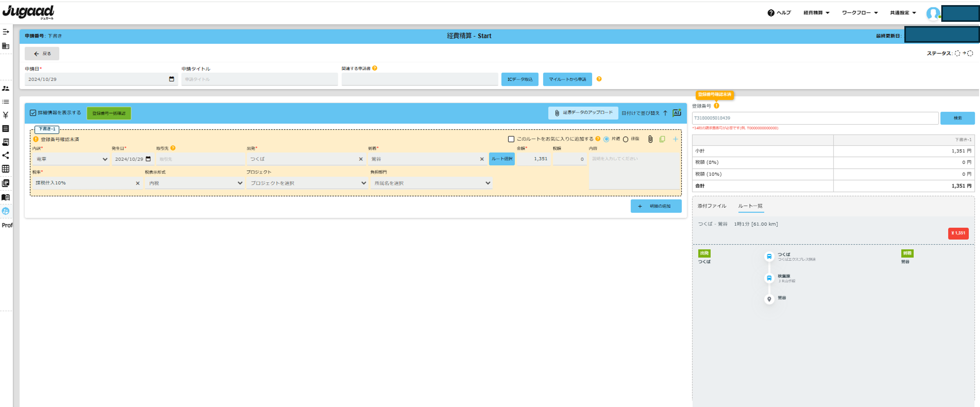Open the share icon in sidebar
The image size is (980, 407).
(x=6, y=155)
